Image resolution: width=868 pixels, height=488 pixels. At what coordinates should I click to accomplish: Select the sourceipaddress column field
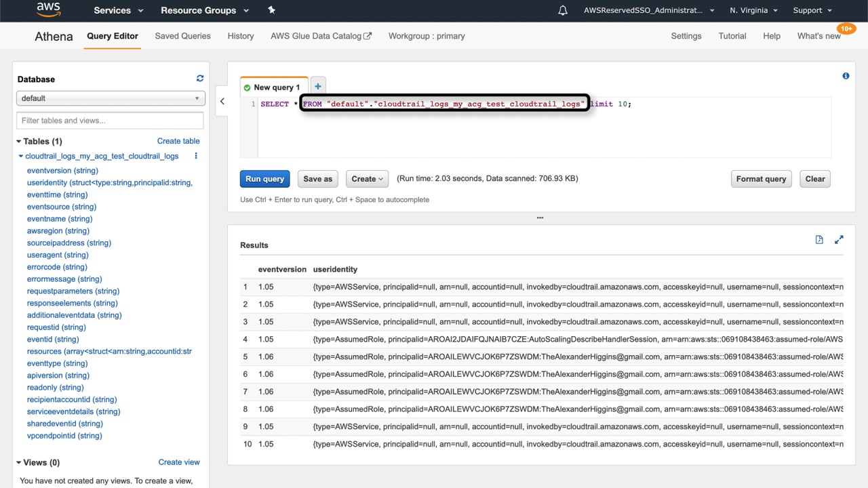(69, 243)
